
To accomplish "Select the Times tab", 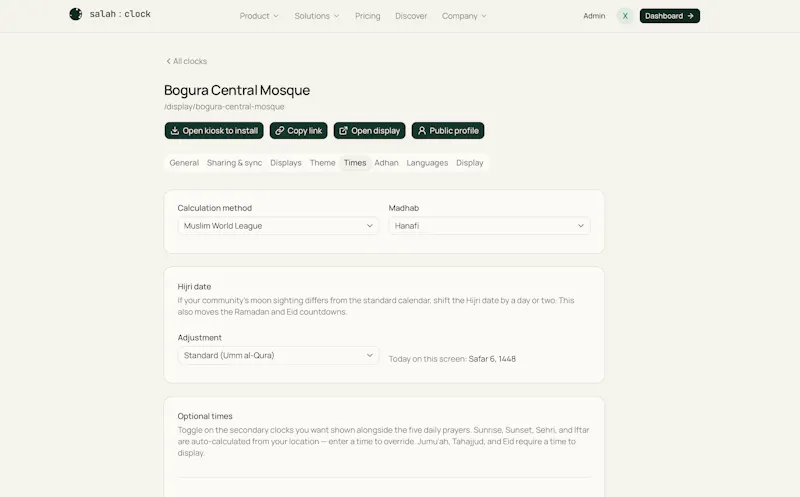I will (x=355, y=163).
